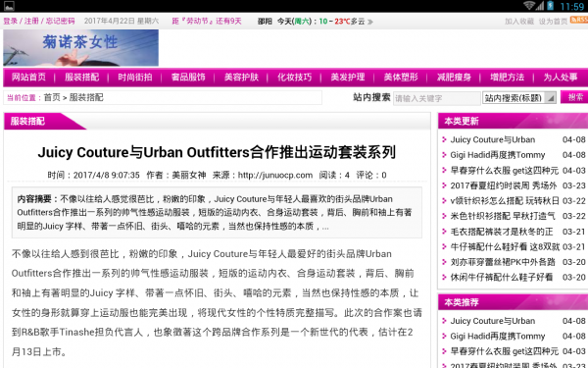Open 休闲牛仔裤配什么鞋子好看 link
Viewport: 588px width, 368px height.
tap(502, 278)
